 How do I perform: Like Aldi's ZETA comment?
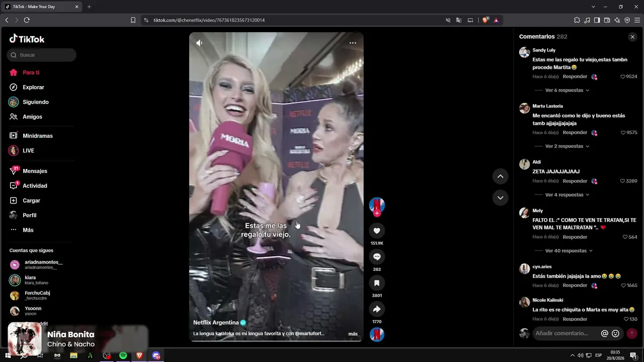pyautogui.click(x=622, y=181)
